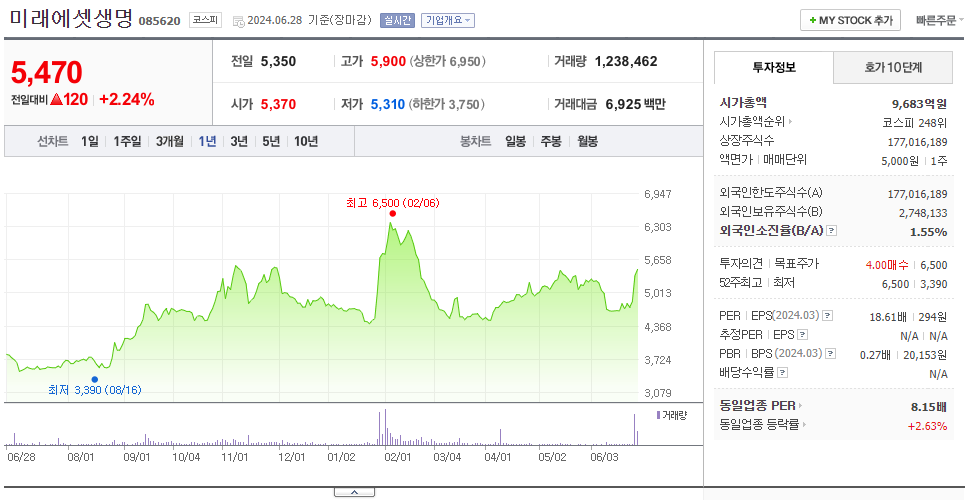This screenshot has height=500, width=968.
Task: Click the 저가 value 5,310
Action: pos(388,104)
